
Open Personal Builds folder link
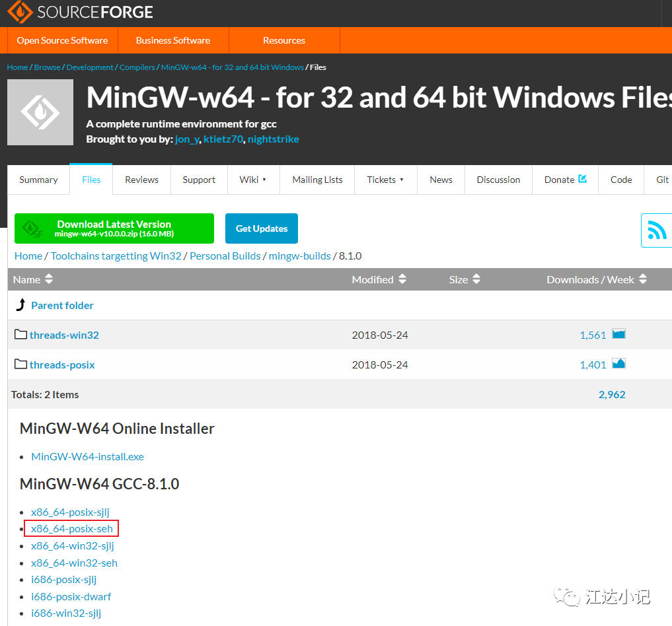tap(225, 256)
